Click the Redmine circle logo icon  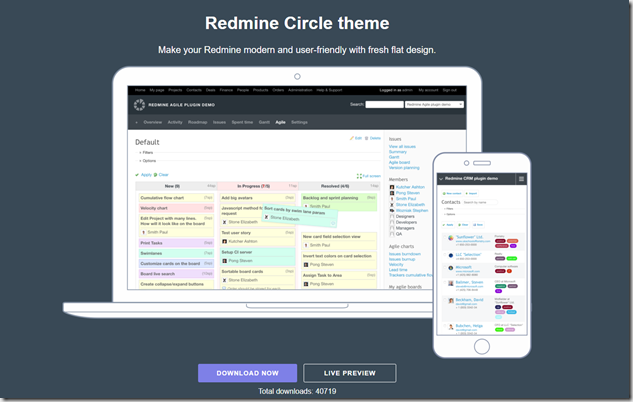point(139,105)
